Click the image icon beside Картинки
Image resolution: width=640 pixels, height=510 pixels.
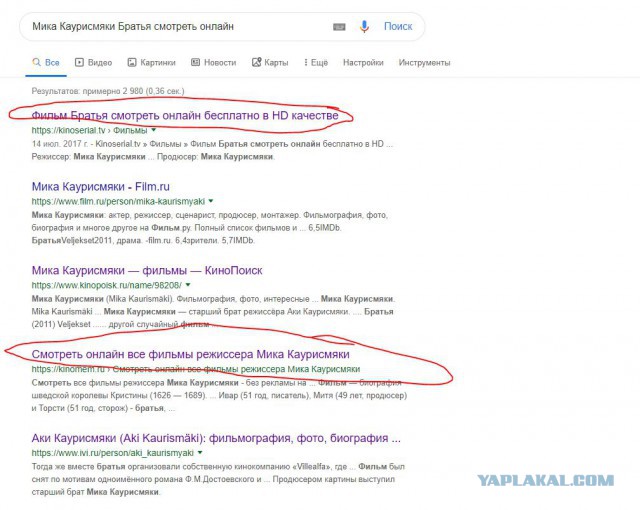132,62
